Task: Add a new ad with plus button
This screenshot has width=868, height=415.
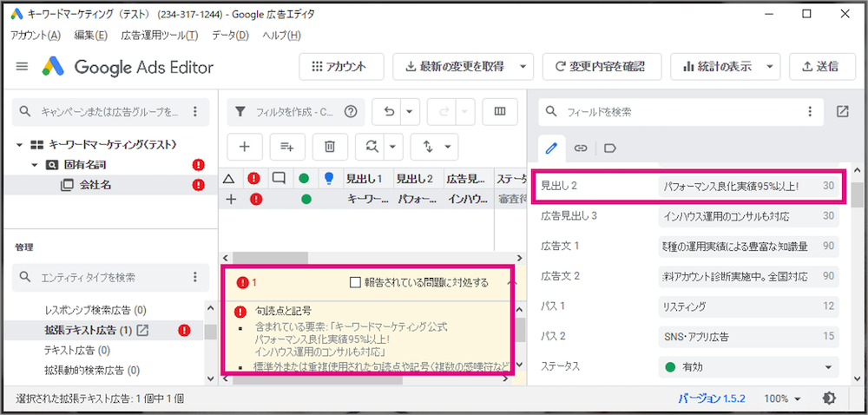Action: coord(244,147)
